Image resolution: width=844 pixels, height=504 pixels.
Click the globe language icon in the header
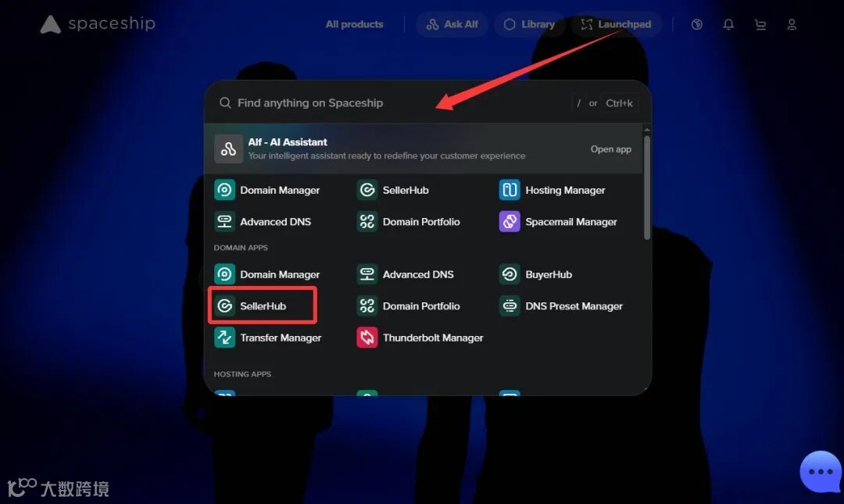697,24
